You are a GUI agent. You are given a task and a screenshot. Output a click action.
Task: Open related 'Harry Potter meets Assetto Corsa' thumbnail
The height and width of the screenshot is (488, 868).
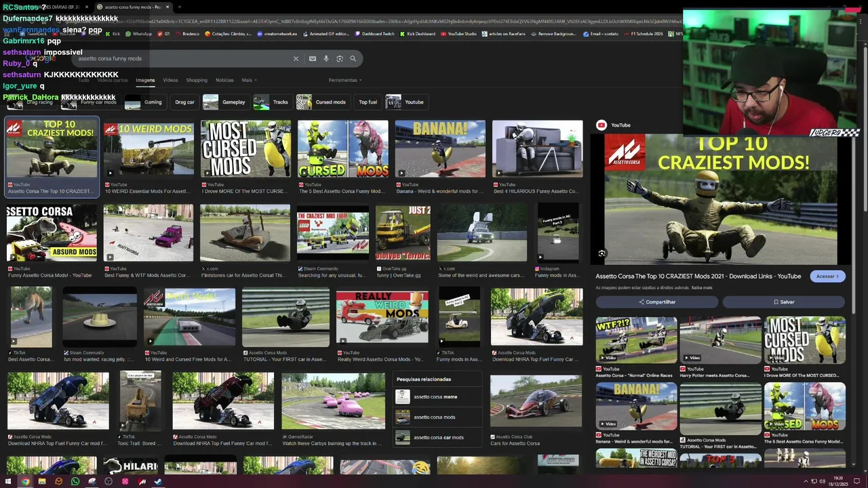pos(720,340)
